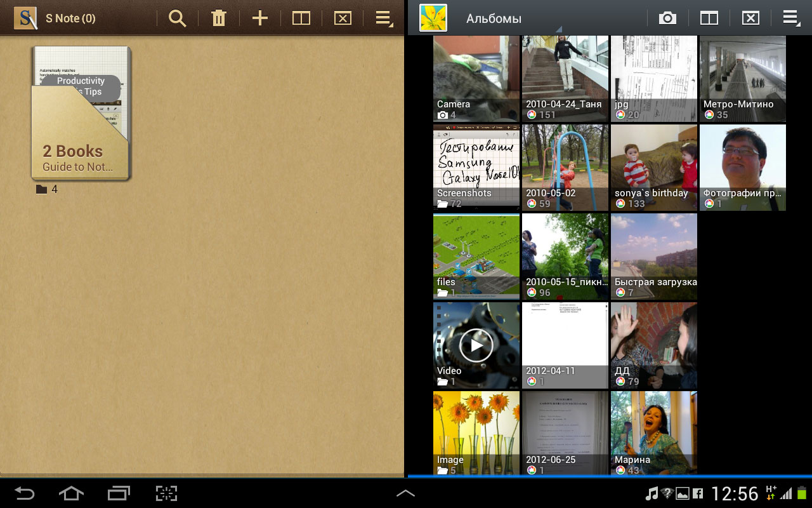The width and height of the screenshot is (812, 508).
Task: Open the S Note overflow menu
Action: (383, 18)
